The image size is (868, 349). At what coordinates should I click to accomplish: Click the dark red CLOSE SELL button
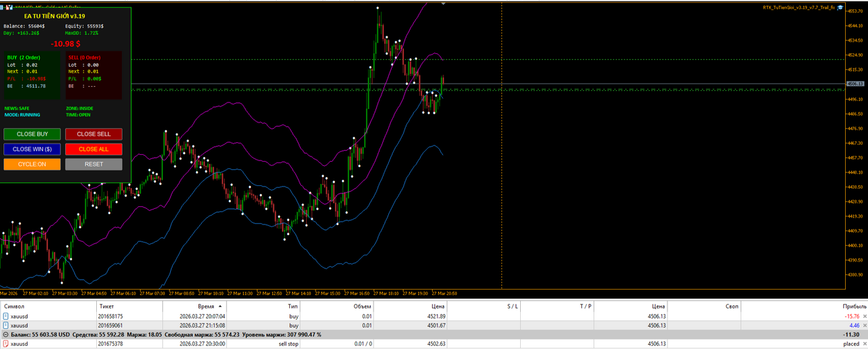(94, 134)
